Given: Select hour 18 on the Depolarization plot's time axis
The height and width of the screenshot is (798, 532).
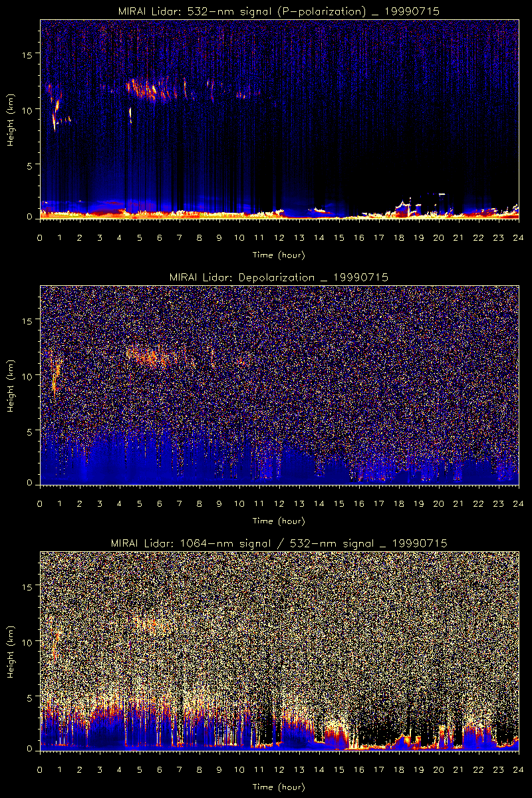Looking at the screenshot, I should (x=399, y=503).
